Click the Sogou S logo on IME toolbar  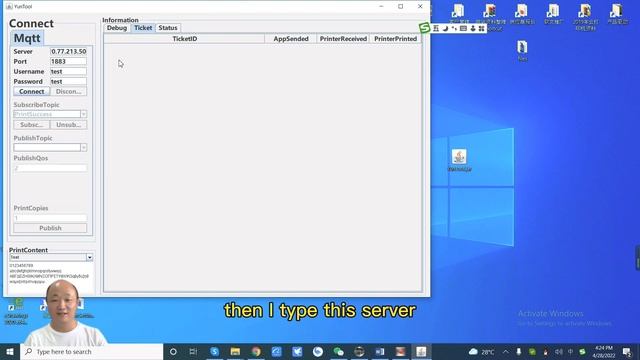424,28
